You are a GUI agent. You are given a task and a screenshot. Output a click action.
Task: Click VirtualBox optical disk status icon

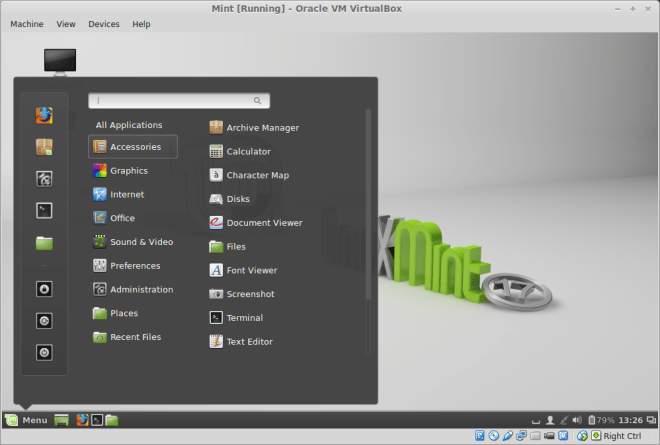click(494, 436)
